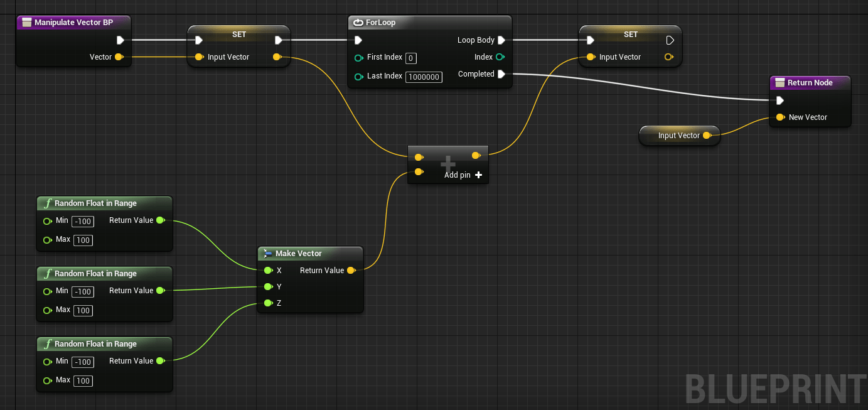Click the Max field on the middle Random Float node
The image size is (868, 410).
[x=83, y=310]
